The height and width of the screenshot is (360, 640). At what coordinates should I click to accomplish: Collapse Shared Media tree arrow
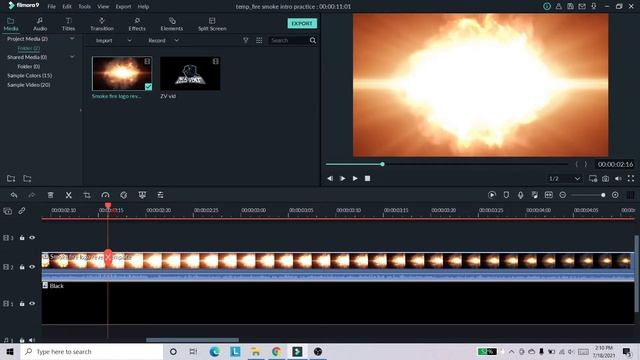click(x=72, y=57)
